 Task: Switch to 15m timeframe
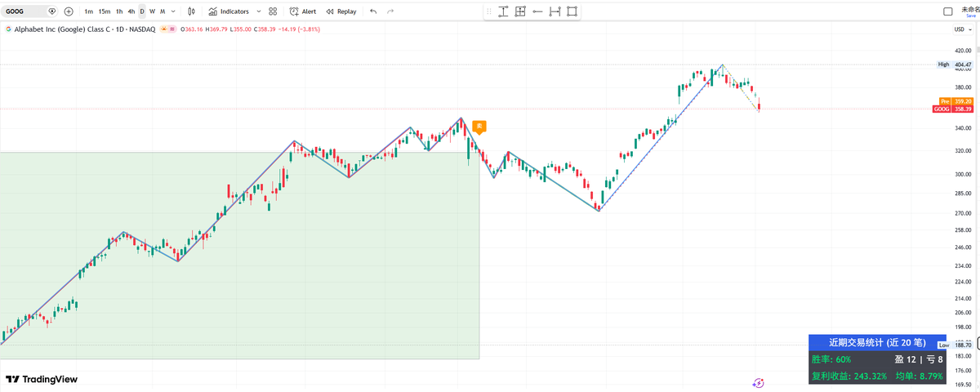pos(105,11)
